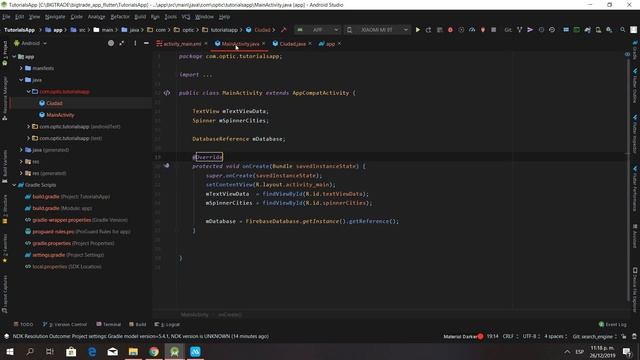
Task: Click the locate target icon in Project panel
Action: pyautogui.click(x=111, y=43)
